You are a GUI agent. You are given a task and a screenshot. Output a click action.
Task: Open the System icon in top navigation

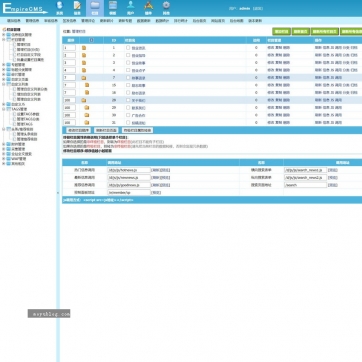click(59, 8)
